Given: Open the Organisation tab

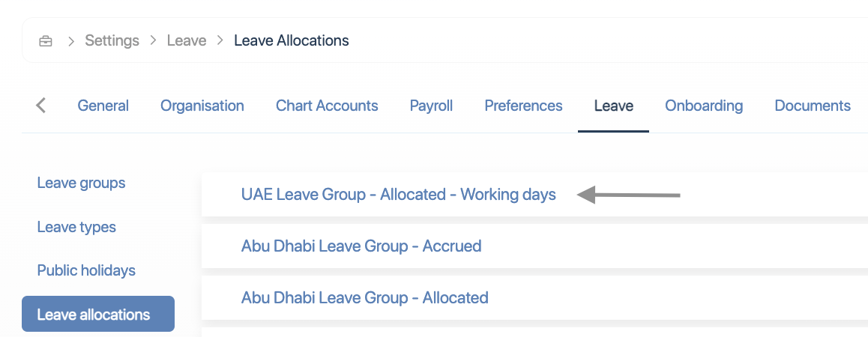Looking at the screenshot, I should 202,106.
